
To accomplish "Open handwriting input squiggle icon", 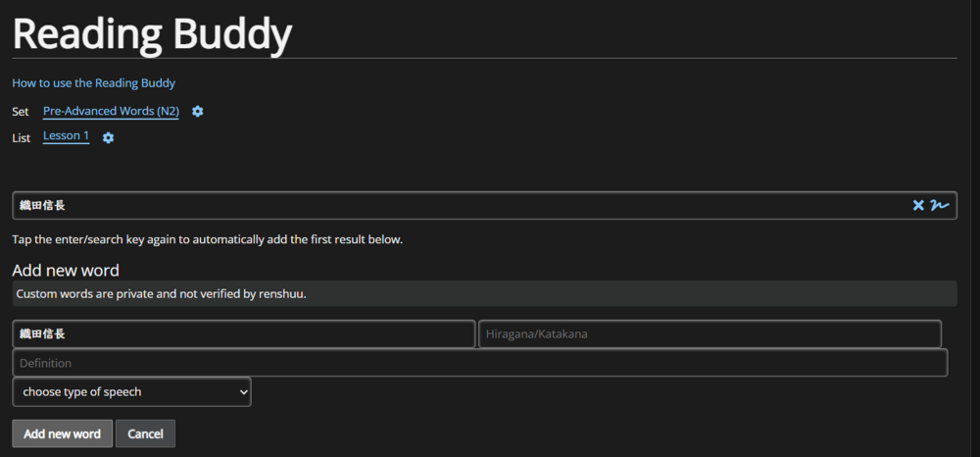I will click(x=940, y=205).
